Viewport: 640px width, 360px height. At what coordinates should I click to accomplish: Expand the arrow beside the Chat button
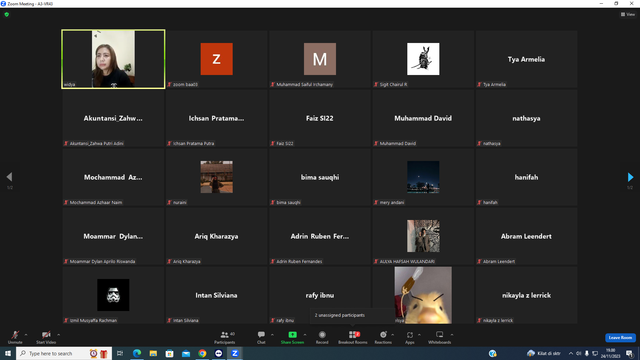tap(272, 335)
